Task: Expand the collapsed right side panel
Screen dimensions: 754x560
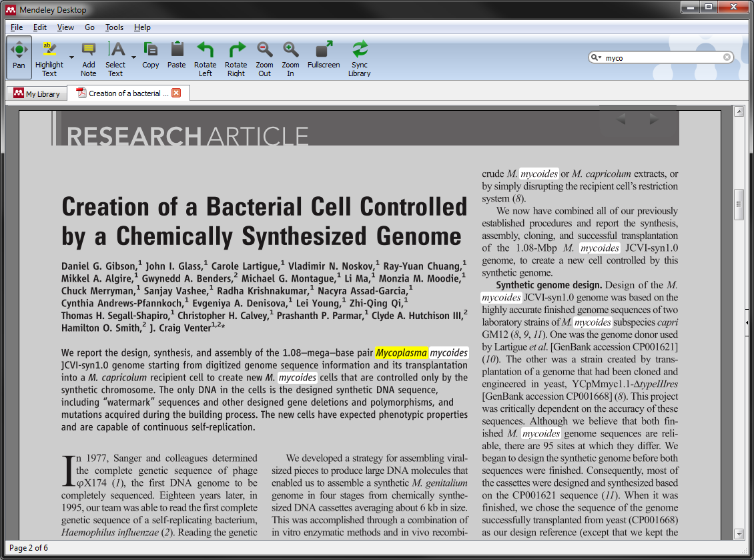Action: pos(747,322)
